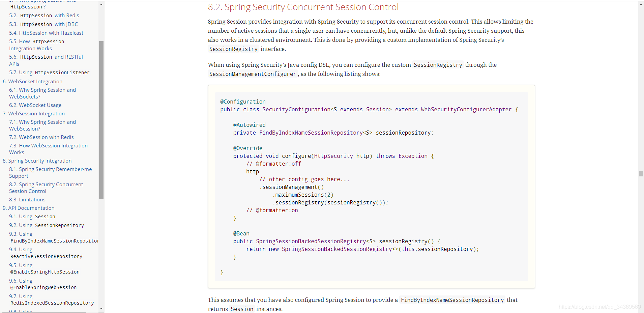The image size is (644, 313).
Task: Open 5.5 How HttpSession Integration Works
Action: tap(37, 45)
